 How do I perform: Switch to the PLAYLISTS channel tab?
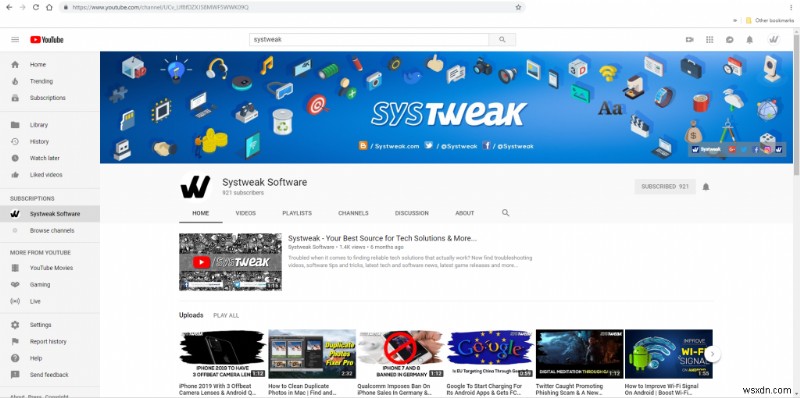pos(297,213)
